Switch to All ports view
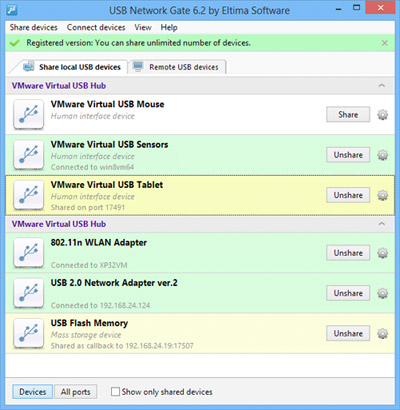This screenshot has height=410, width=400. [x=76, y=392]
